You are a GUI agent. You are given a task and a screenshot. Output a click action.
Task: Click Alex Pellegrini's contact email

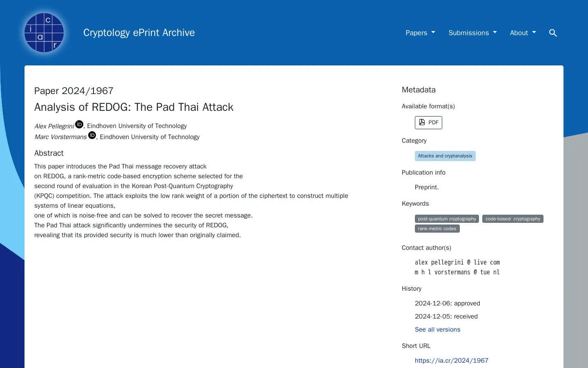point(457,263)
